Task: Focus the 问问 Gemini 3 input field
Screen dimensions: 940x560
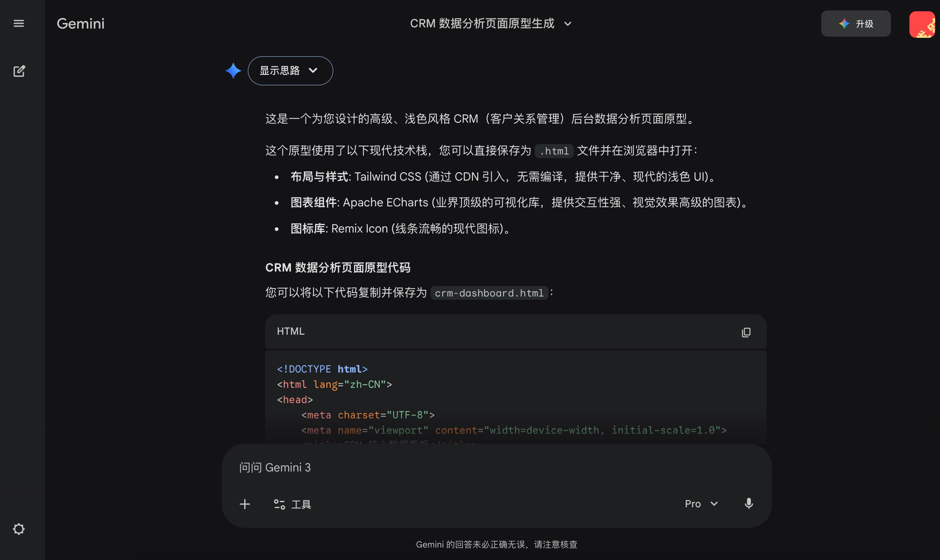Action: 443,467
